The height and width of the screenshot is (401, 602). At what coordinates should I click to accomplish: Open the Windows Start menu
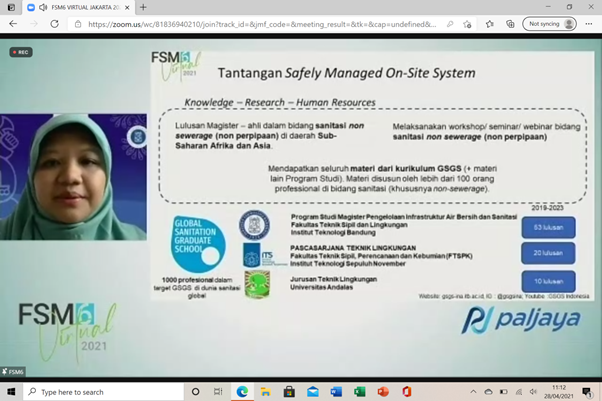pos(11,392)
